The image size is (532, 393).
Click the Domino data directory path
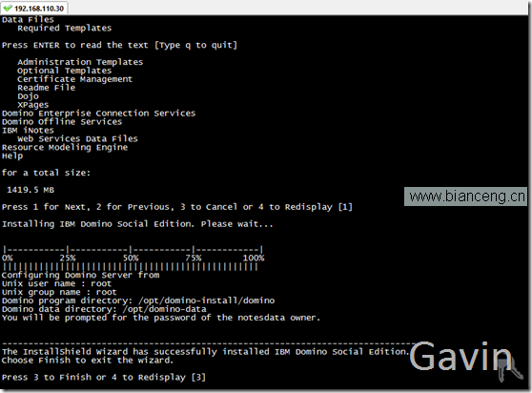pyautogui.click(x=165, y=309)
